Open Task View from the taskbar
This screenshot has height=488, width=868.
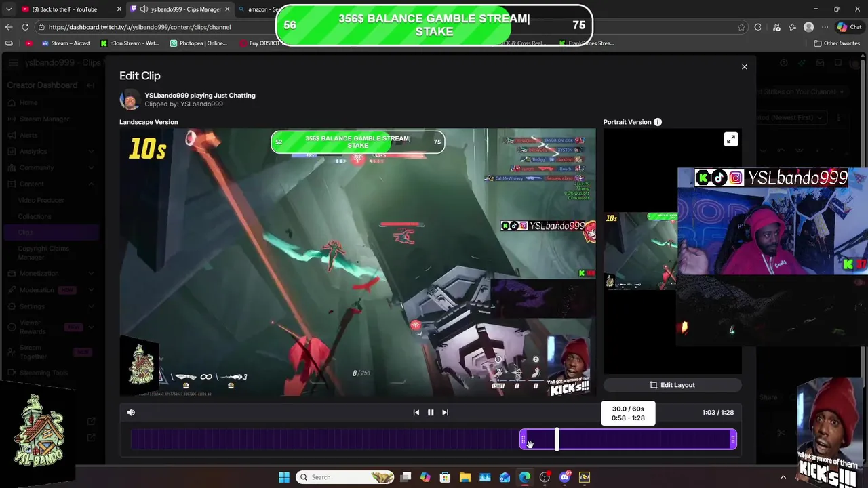tap(406, 477)
